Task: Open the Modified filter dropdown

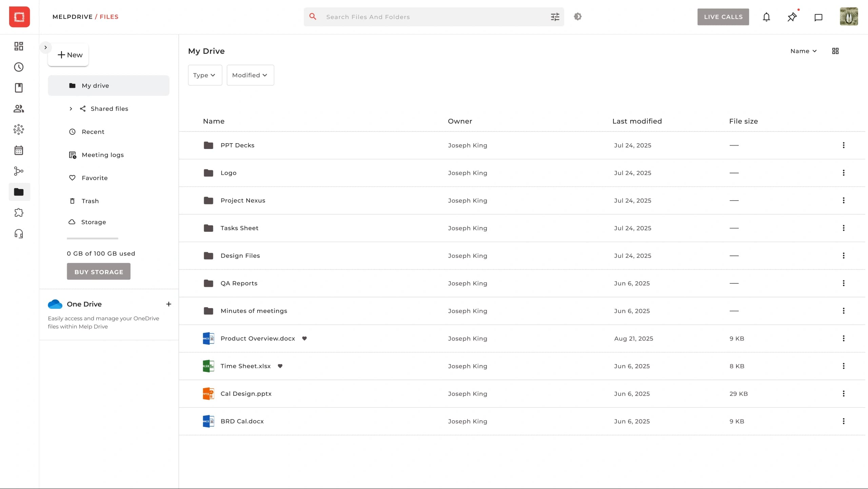Action: click(x=250, y=75)
